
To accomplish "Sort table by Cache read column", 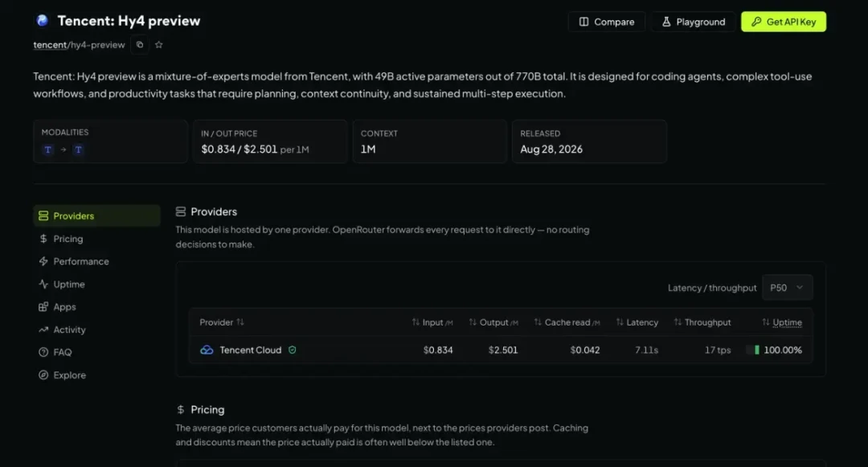I will (567, 322).
